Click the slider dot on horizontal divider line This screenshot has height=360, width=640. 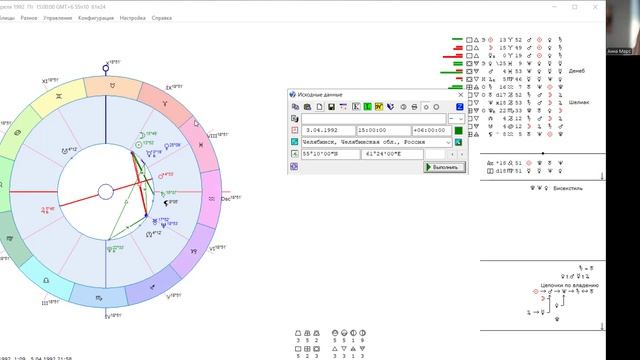[x=542, y=153]
